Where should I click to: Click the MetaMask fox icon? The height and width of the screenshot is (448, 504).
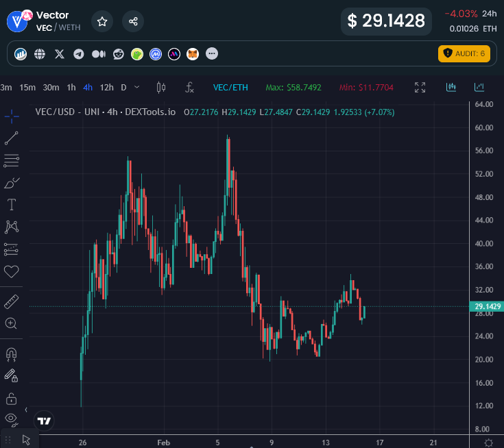pyautogui.click(x=193, y=54)
